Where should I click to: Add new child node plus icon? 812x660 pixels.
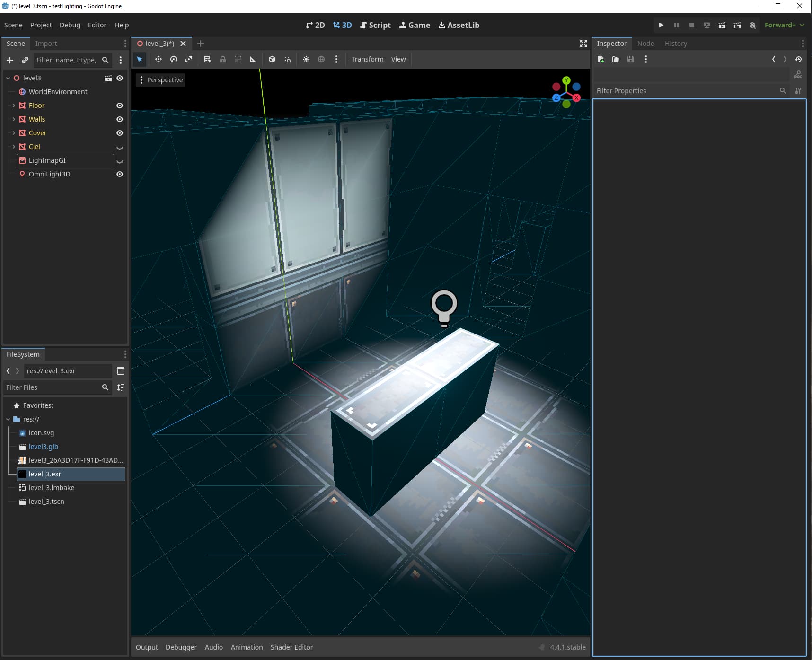coord(10,60)
